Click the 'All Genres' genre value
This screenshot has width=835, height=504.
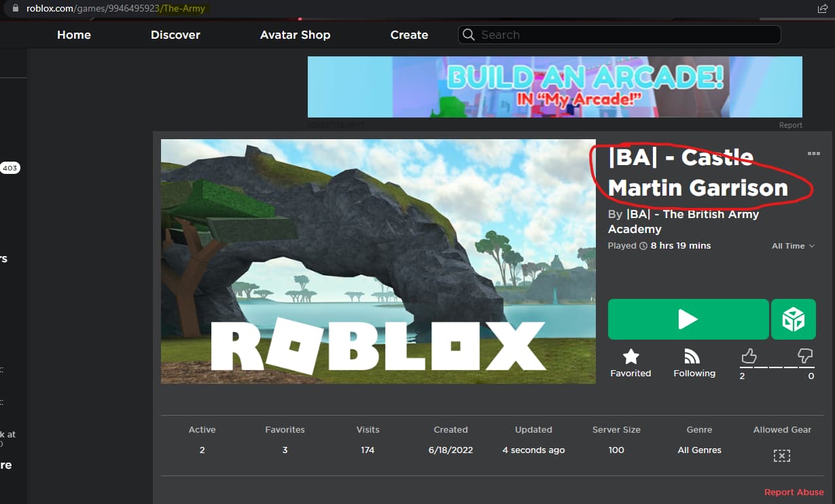click(699, 450)
